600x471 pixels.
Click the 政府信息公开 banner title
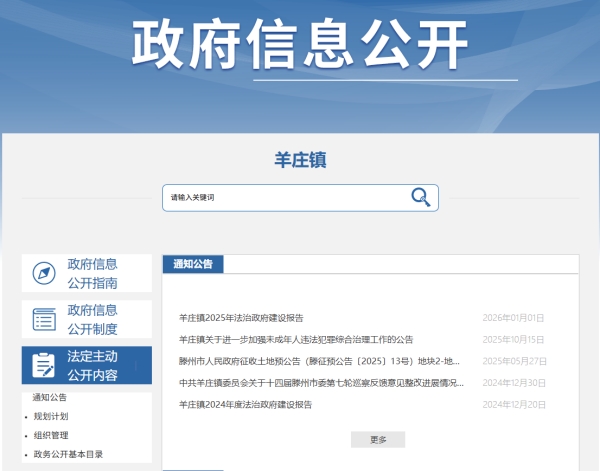(300, 43)
